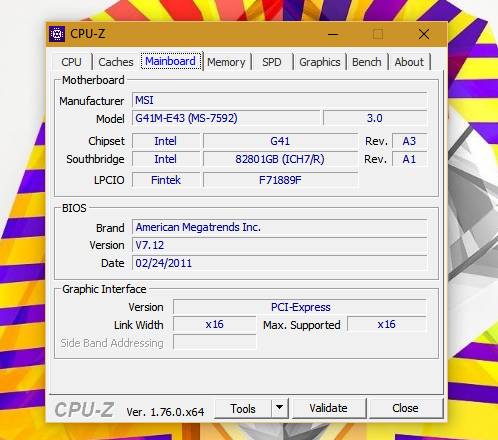Expand the Tools dropdown arrow
This screenshot has width=498, height=440.
[x=280, y=408]
